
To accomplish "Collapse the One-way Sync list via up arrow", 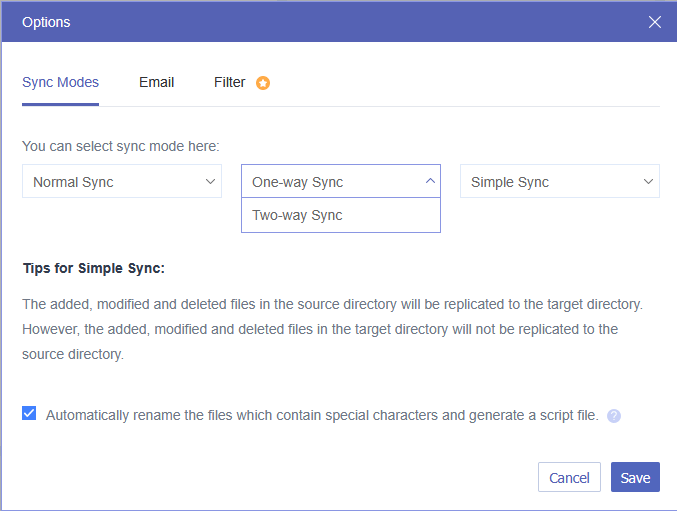I will [430, 181].
